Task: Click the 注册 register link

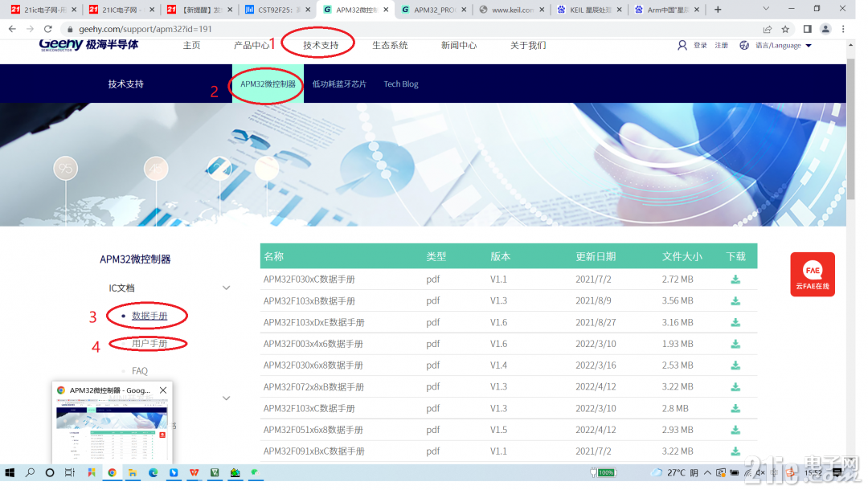Action: (x=721, y=45)
